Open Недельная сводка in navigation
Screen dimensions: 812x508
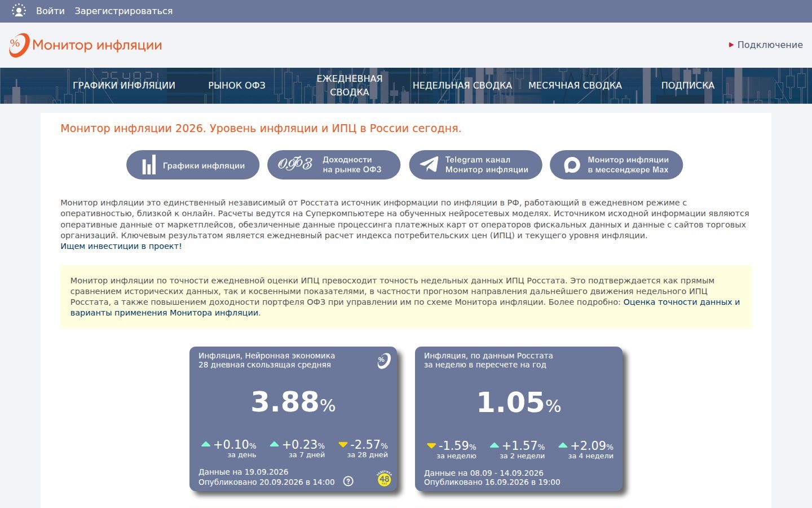pyautogui.click(x=462, y=85)
